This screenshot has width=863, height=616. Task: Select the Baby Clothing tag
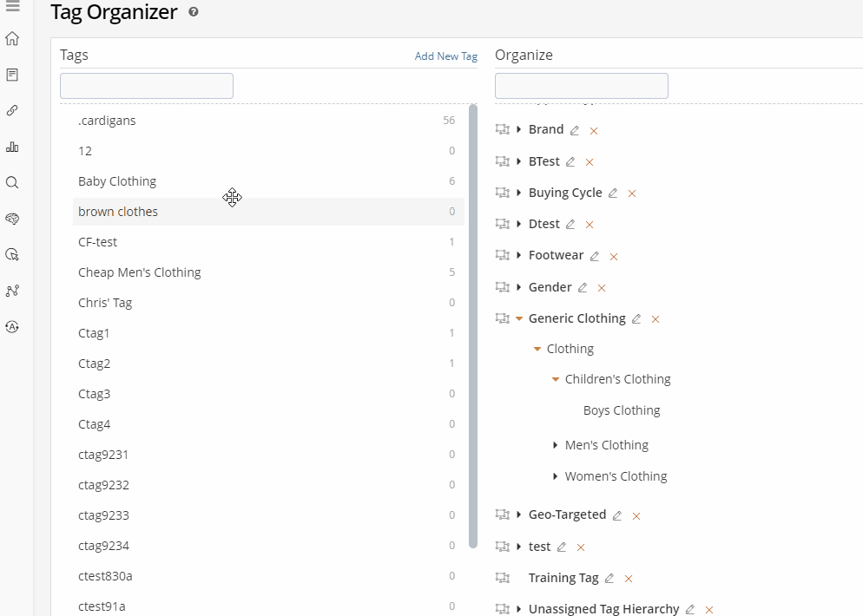117,181
